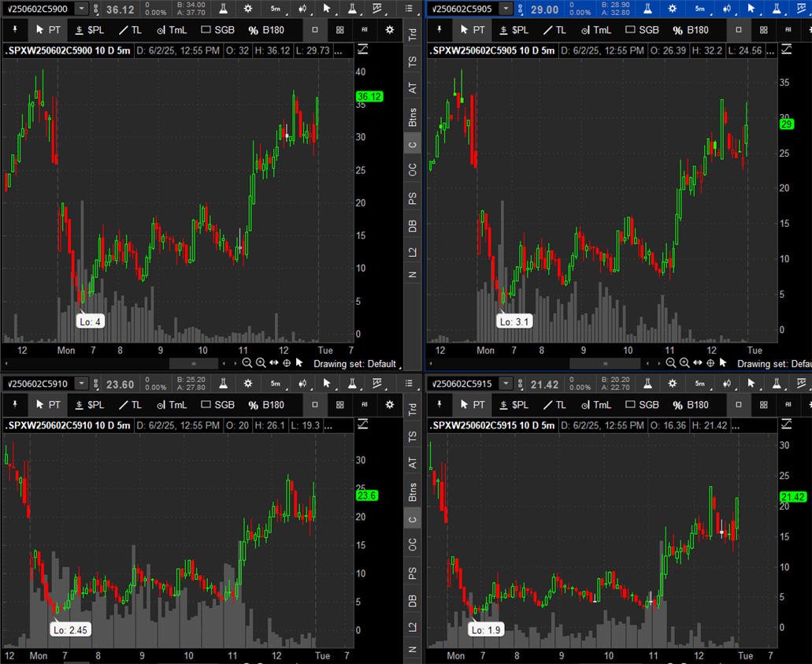Screen dimensions: 812x664
Task: Open gear settings in C5905 chart top bar
Action: [x=672, y=9]
